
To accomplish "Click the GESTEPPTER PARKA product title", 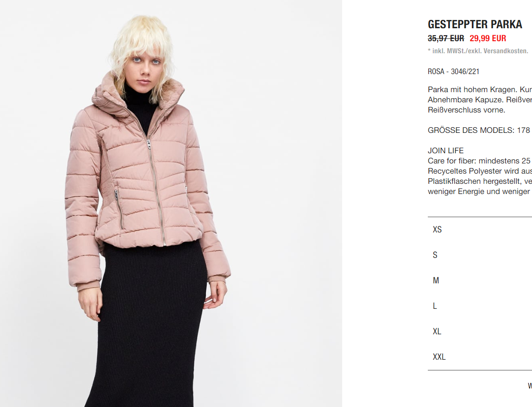I will point(475,25).
